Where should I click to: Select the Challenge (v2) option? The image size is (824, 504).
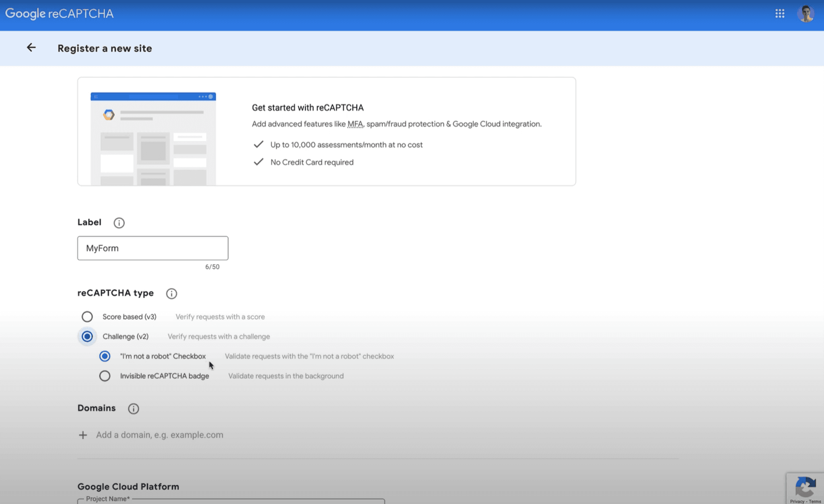[87, 336]
